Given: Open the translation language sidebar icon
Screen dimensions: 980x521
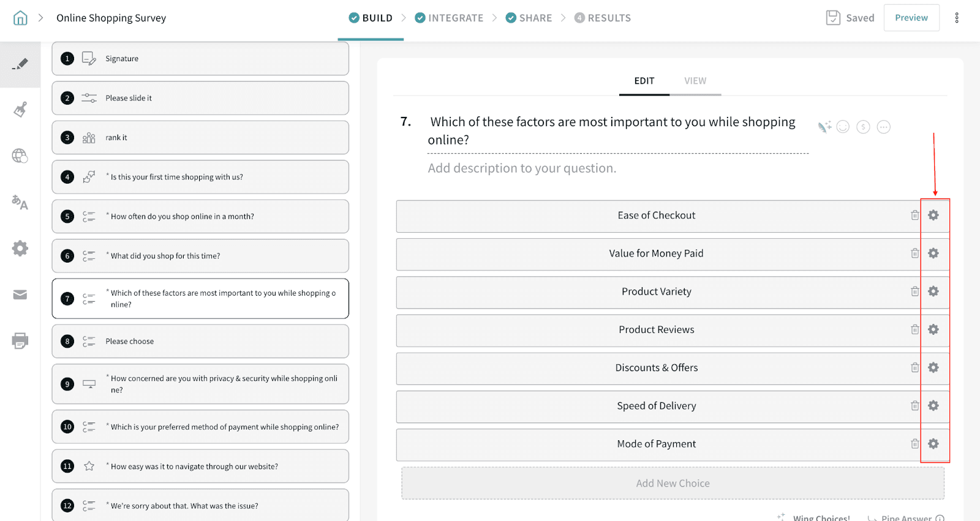Looking at the screenshot, I should [20, 202].
